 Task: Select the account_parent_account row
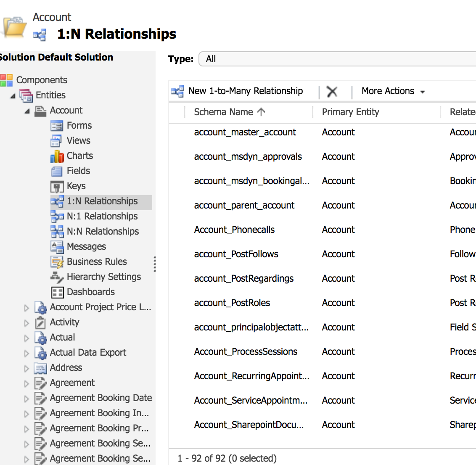(323, 206)
